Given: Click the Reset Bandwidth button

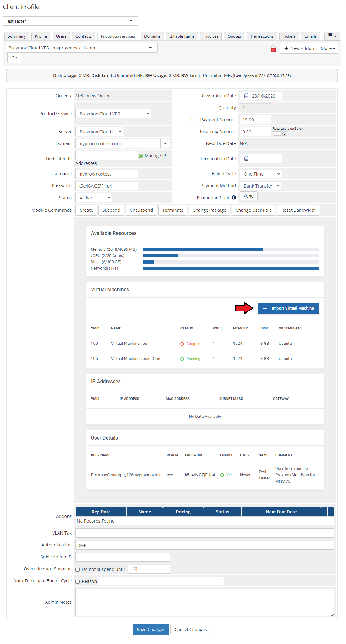Looking at the screenshot, I should pyautogui.click(x=299, y=210).
